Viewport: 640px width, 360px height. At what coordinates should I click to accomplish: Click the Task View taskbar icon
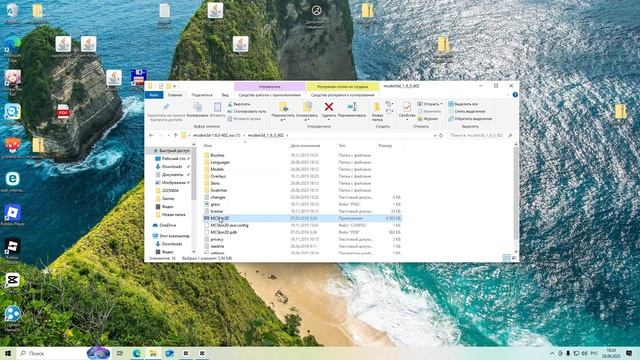pyautogui.click(x=120, y=353)
